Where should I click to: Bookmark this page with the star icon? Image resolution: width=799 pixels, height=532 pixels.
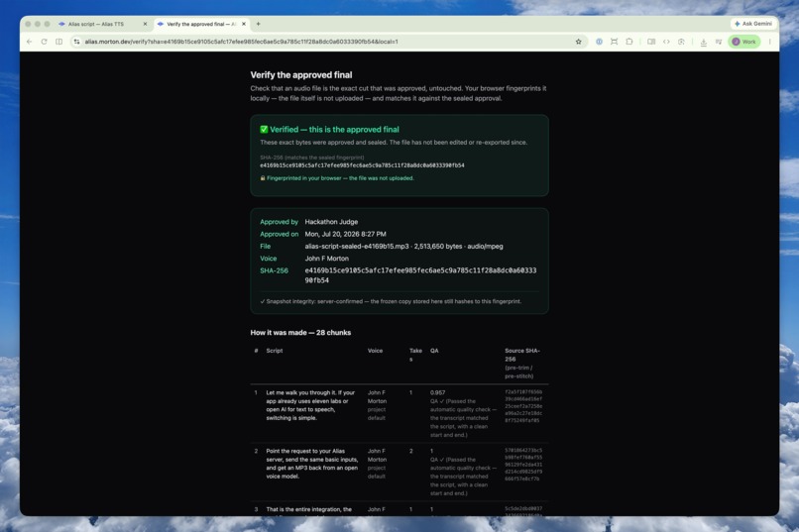coord(578,42)
